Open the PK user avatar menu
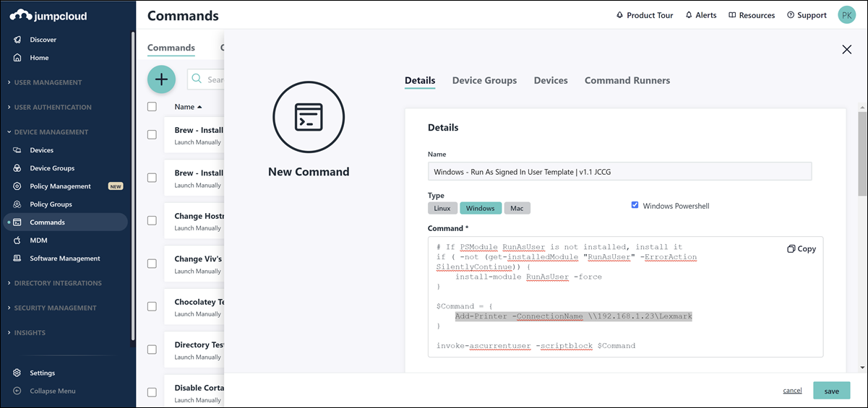868x408 pixels. 847,14
